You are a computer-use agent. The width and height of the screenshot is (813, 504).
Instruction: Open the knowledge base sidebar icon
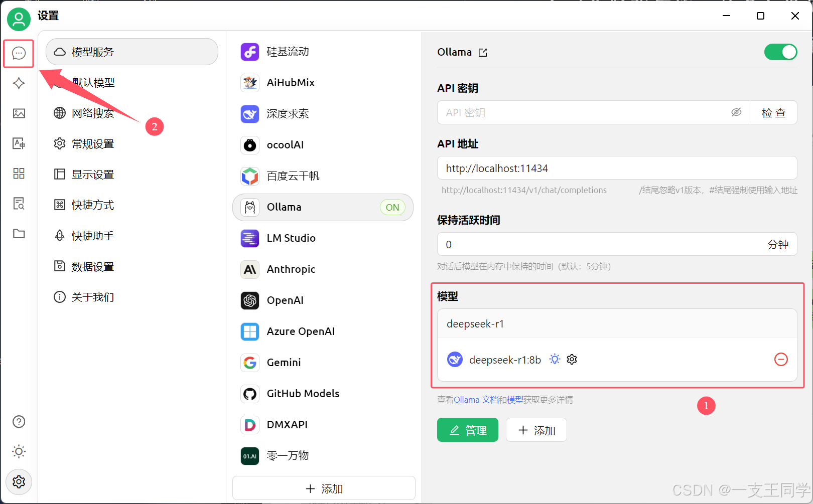click(19, 204)
